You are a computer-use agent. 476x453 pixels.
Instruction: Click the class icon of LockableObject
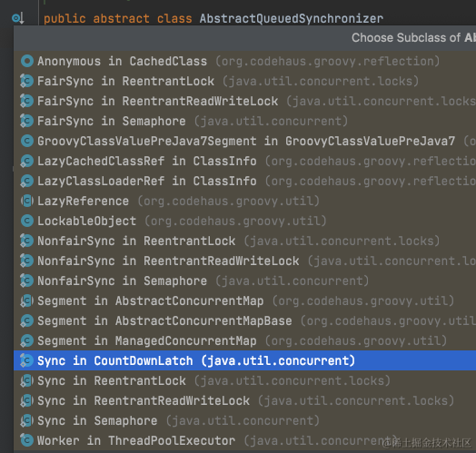[27, 221]
